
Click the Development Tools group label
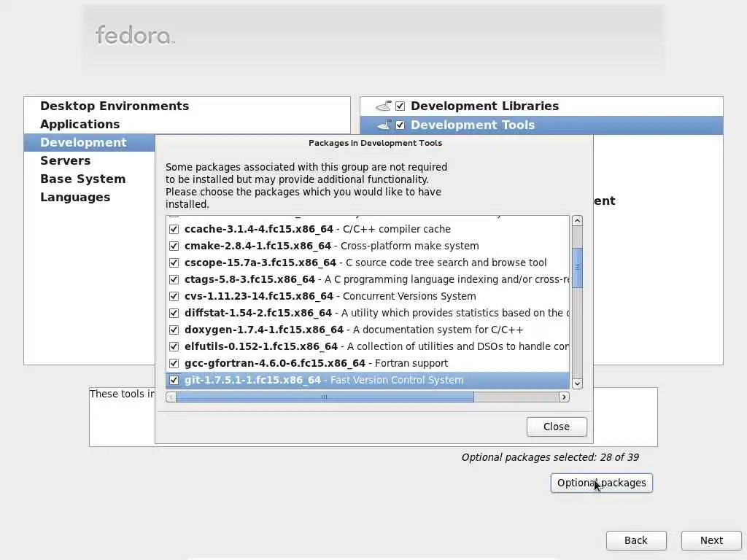[x=473, y=125]
